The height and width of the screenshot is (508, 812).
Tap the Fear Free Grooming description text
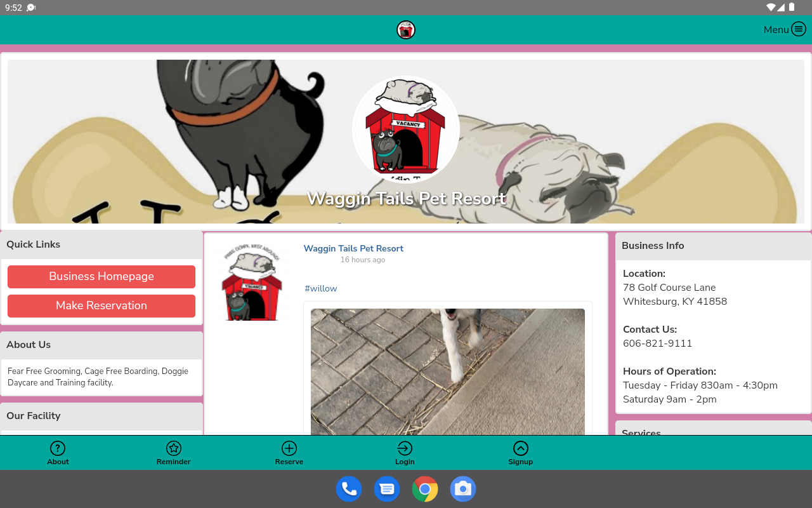[98, 377]
